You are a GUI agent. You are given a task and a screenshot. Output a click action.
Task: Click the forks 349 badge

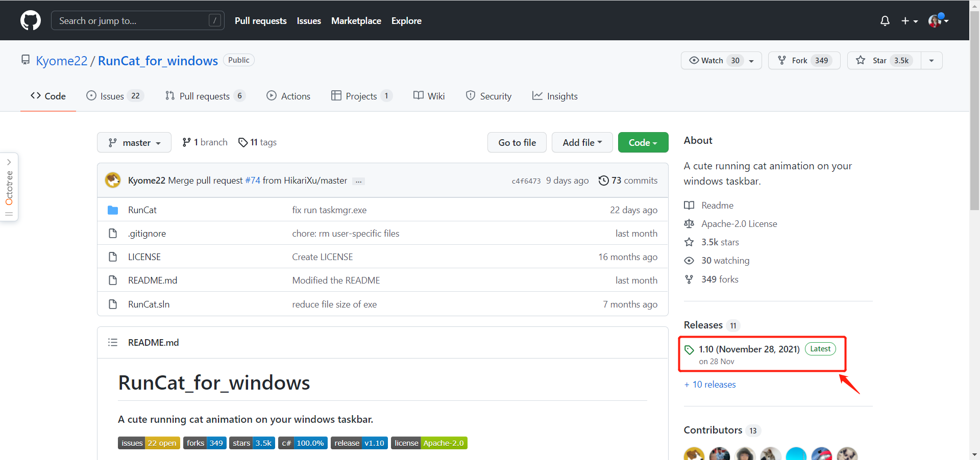click(205, 443)
